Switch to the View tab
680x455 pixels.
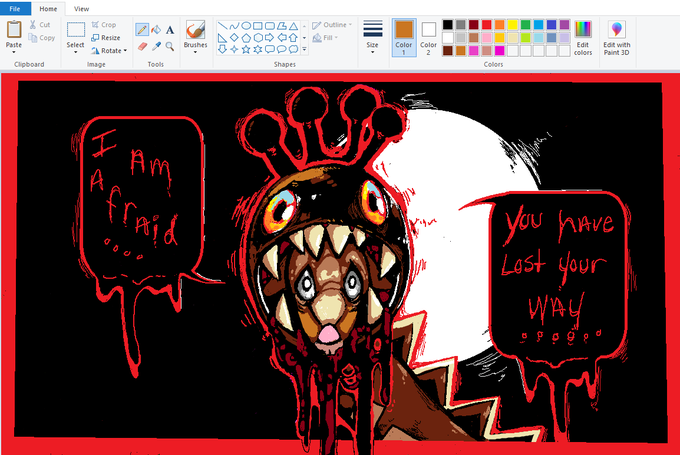point(82,9)
